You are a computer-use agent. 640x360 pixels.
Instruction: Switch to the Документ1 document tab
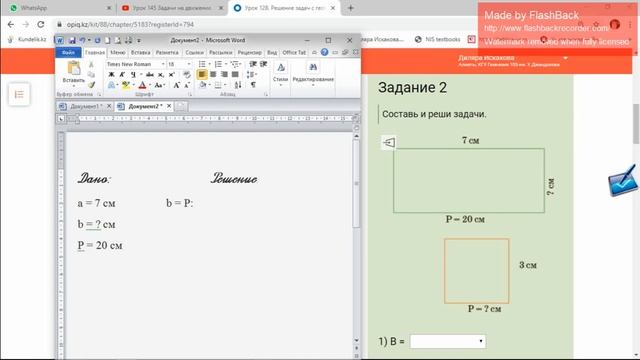click(x=85, y=106)
